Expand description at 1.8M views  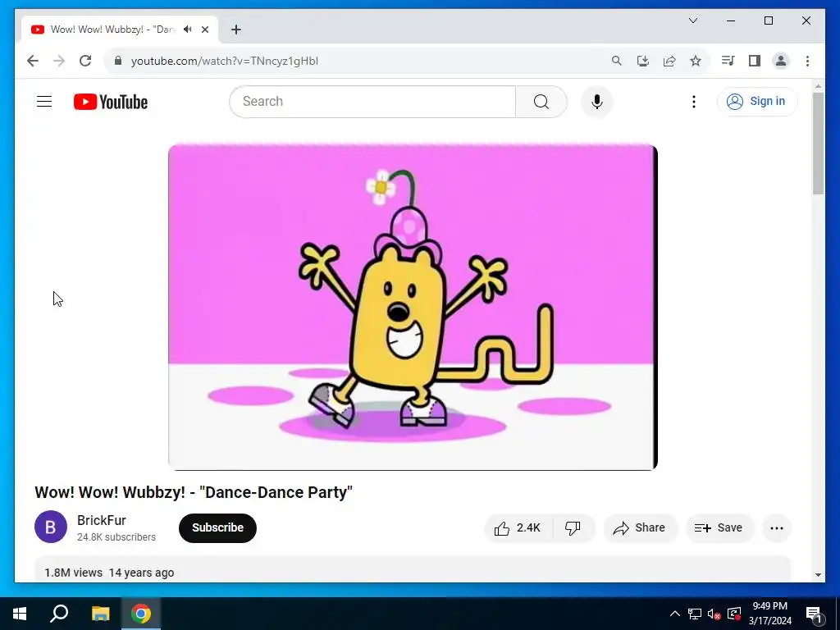[413, 569]
